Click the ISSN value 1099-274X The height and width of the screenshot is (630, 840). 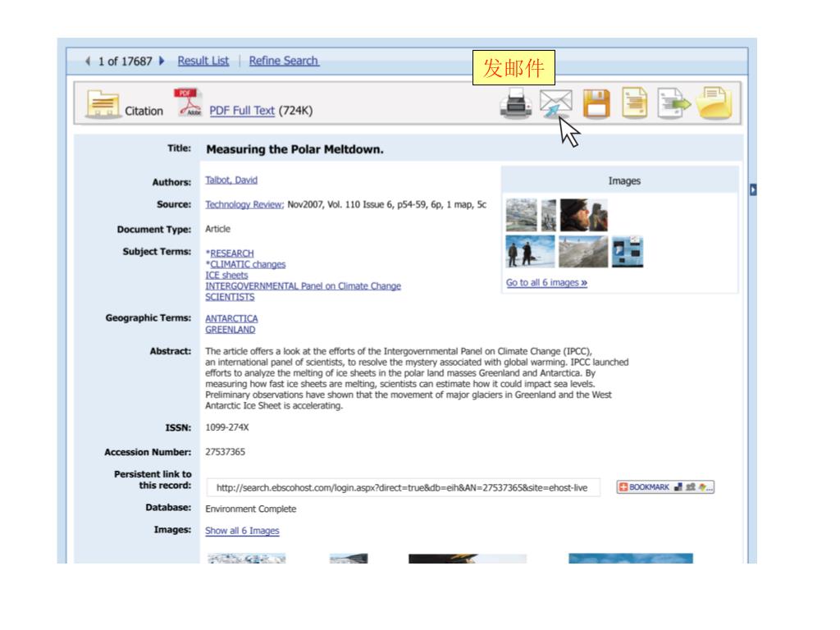[226, 427]
